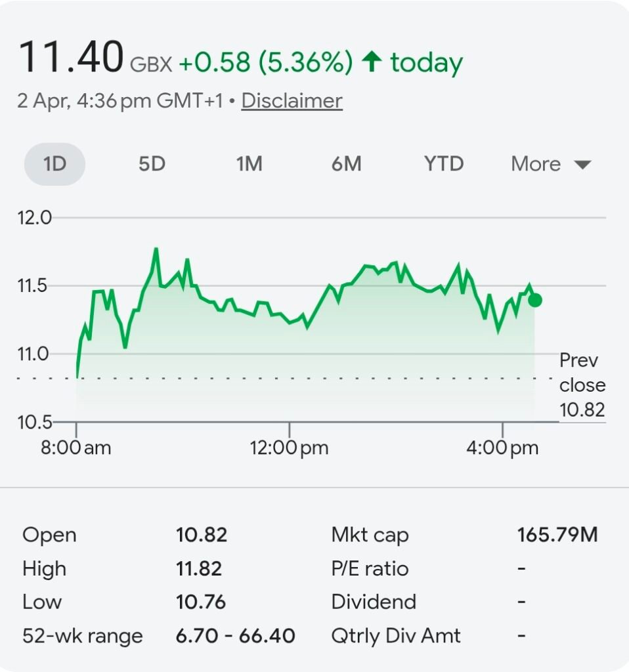
Task: Click the 4:00 pm axis marker
Action: [503, 448]
